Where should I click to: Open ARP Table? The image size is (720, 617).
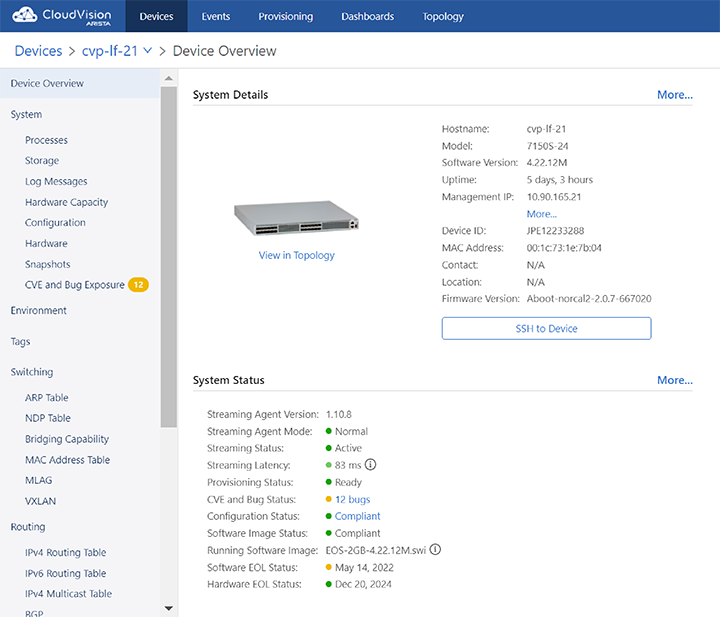[46, 398]
